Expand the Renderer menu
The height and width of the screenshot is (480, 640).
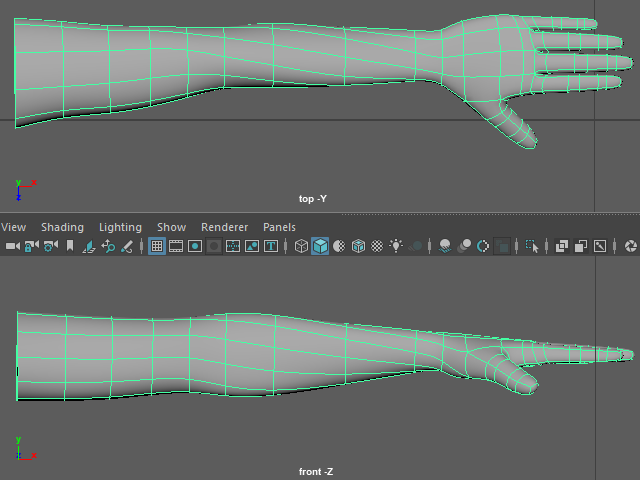click(224, 227)
